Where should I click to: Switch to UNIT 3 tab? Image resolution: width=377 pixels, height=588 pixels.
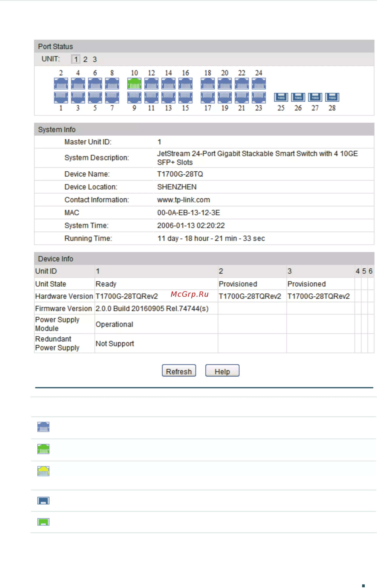(x=95, y=59)
